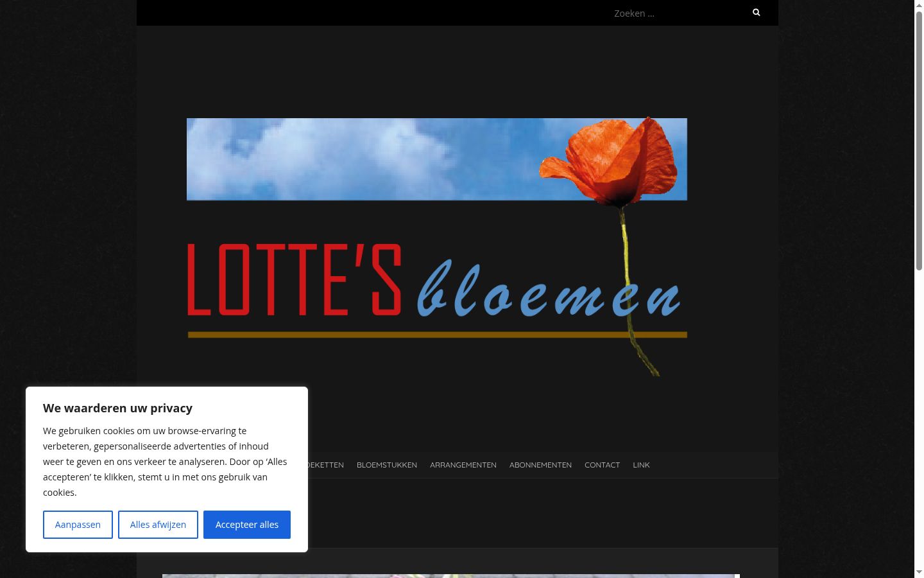The image size is (924, 578).
Task: Go to the Abonnementen page
Action: point(540,465)
